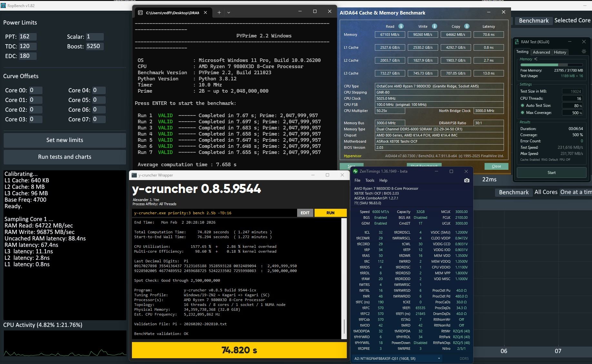Click the ZenTimings app logo icon
Screen dimensions: 592x364
point(356,171)
